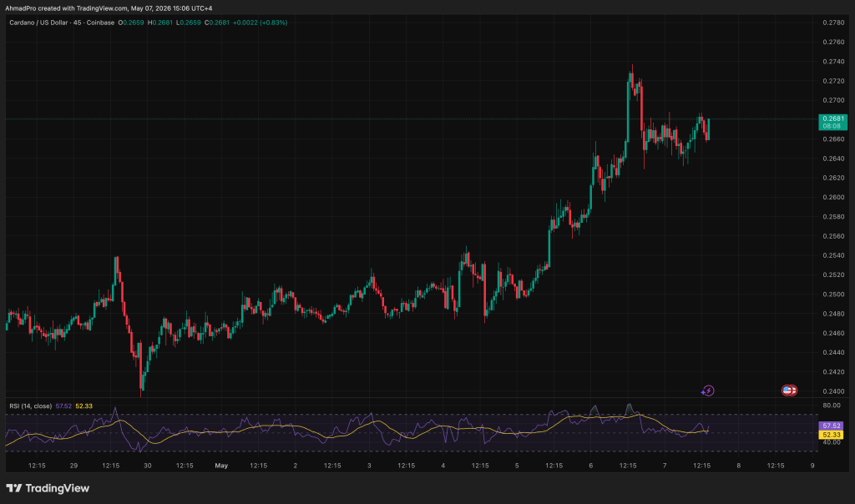
Task: Click the 0.2740 price scale label
Action: click(x=833, y=62)
